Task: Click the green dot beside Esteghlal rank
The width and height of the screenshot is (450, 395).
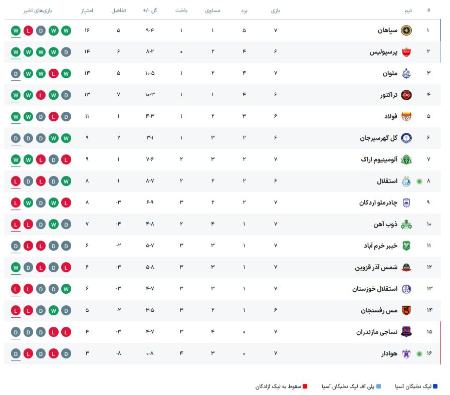Action: point(419,181)
